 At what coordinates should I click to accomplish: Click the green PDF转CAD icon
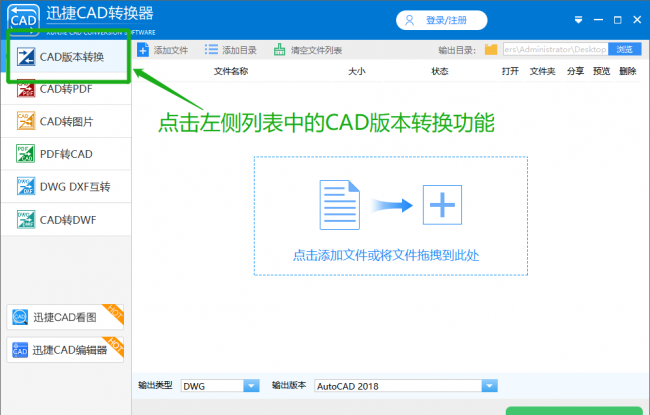tap(26, 154)
